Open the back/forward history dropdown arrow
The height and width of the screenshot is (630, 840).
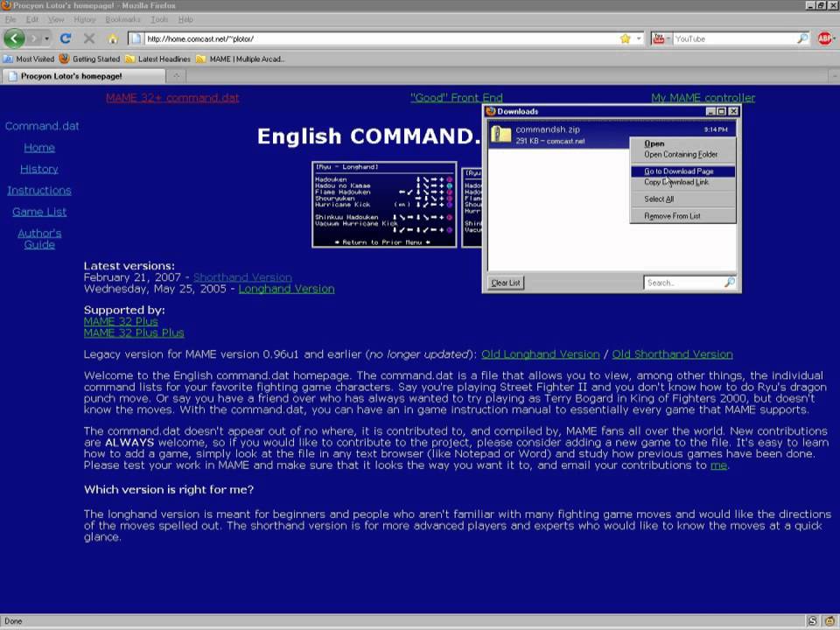pos(46,38)
